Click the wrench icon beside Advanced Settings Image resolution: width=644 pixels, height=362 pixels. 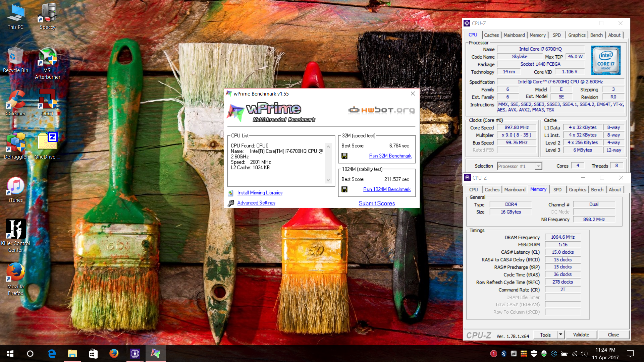click(x=231, y=203)
